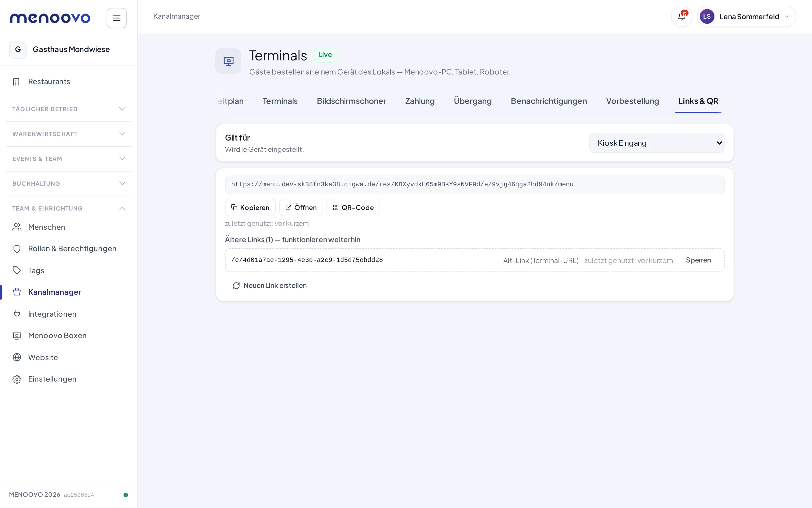812x508 pixels.
Task: Click the Restaurants building icon
Action: tap(16, 82)
